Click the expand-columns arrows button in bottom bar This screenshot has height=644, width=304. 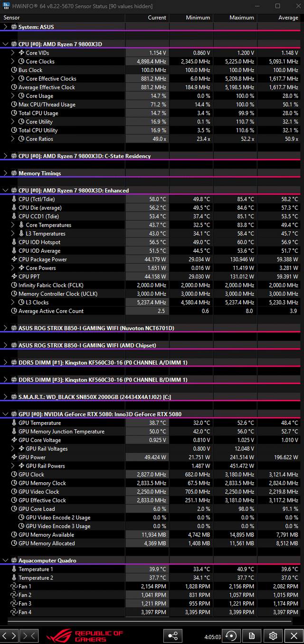click(9, 635)
